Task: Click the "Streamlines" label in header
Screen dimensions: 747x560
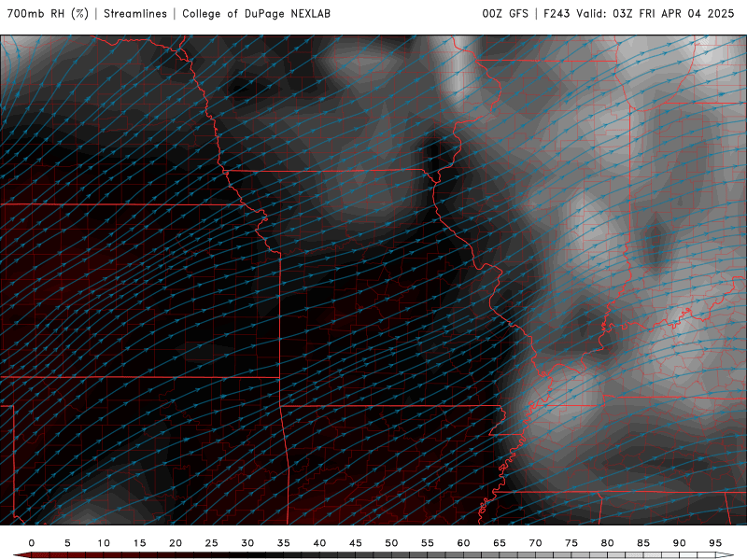Action: coord(135,14)
